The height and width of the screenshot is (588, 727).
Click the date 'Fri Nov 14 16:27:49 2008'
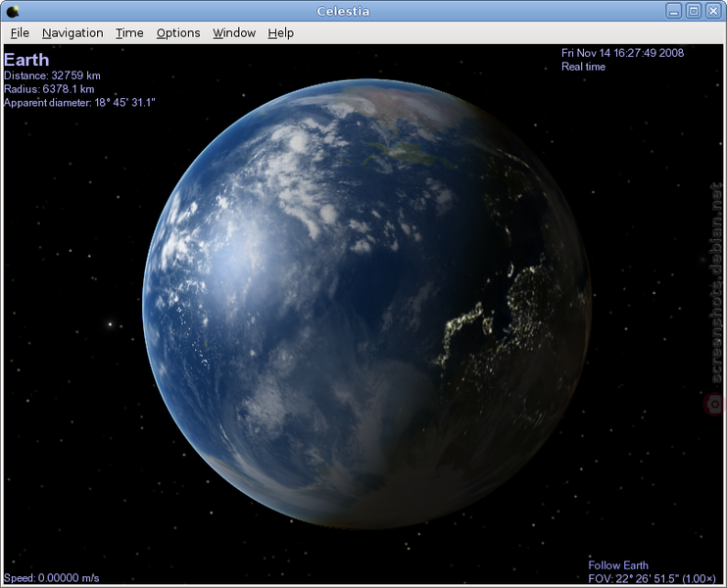[623, 53]
